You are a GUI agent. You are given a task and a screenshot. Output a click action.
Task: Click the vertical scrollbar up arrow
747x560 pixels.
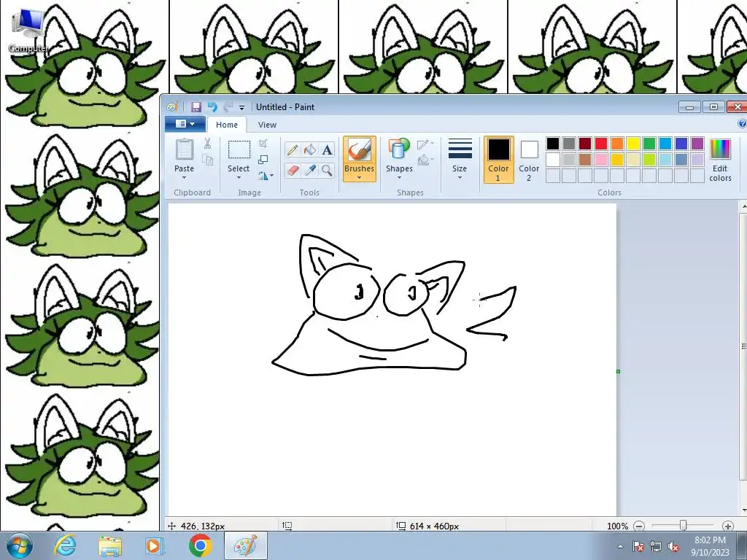[743, 206]
